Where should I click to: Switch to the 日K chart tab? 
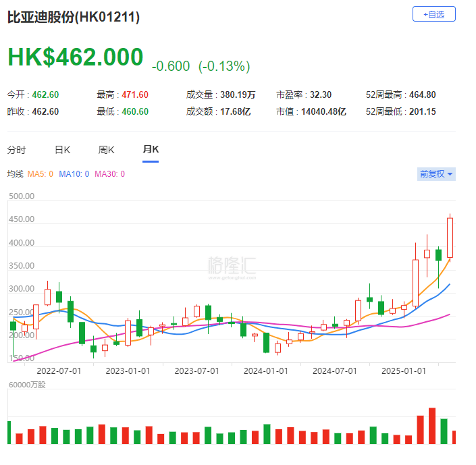pos(62,150)
